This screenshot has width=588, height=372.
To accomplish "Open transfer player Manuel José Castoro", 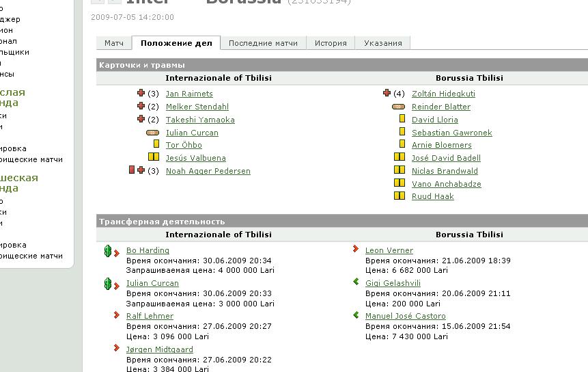I will coord(406,316).
